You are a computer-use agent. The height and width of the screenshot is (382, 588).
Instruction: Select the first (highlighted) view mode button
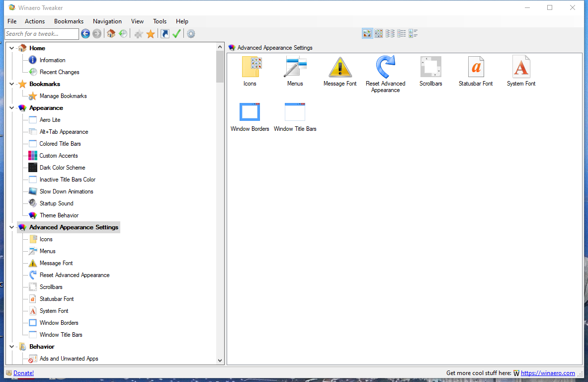coord(367,33)
